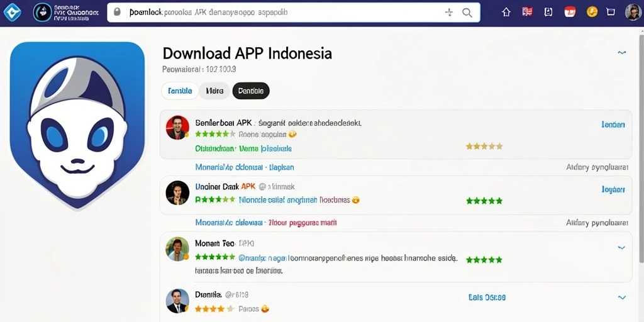The height and width of the screenshot is (322, 644).
Task: Click the star rating in the Monam Teo row
Action: coord(215,257)
